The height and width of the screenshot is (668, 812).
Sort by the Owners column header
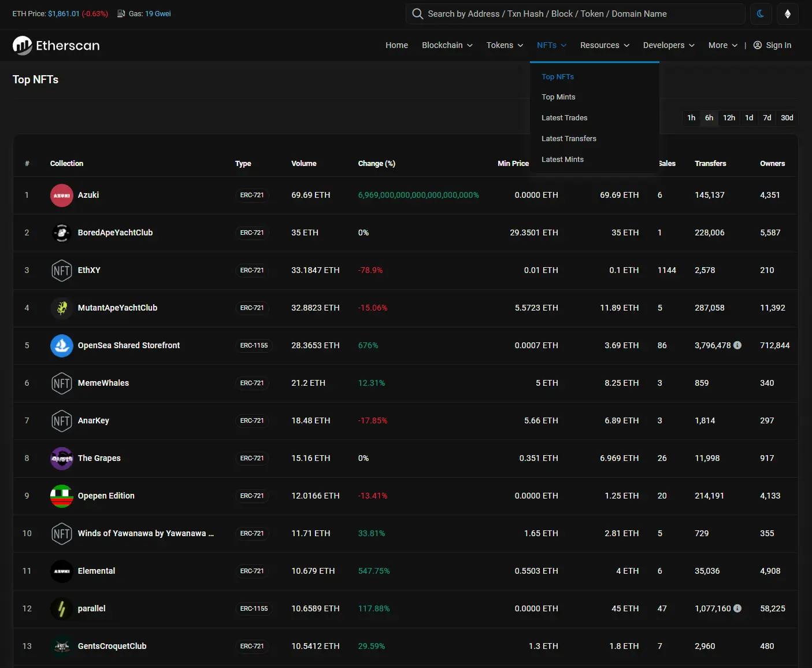click(773, 164)
